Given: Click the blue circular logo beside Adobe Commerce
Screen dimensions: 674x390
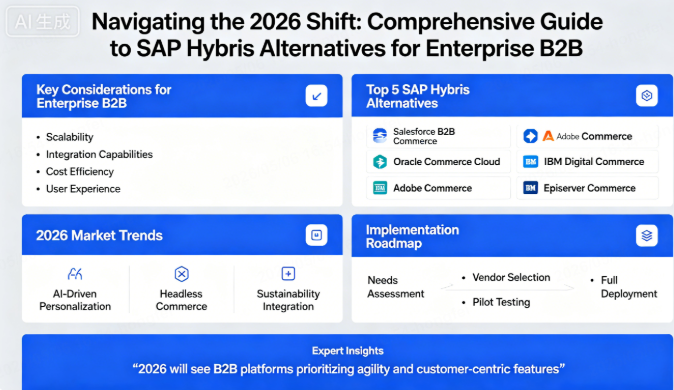Looking at the screenshot, I should pos(530,136).
